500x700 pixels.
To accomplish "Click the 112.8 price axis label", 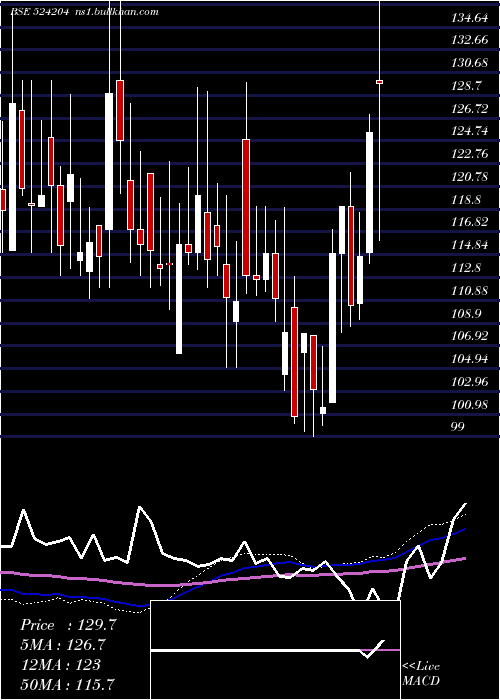I will pos(467,268).
